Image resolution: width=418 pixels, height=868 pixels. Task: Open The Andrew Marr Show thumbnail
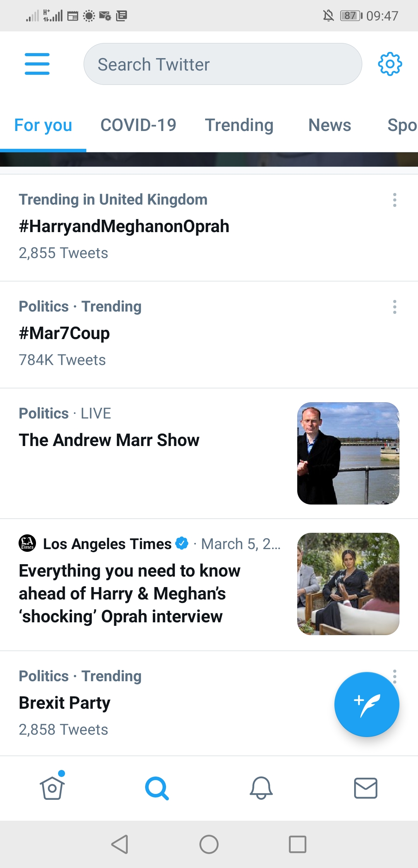pyautogui.click(x=348, y=453)
